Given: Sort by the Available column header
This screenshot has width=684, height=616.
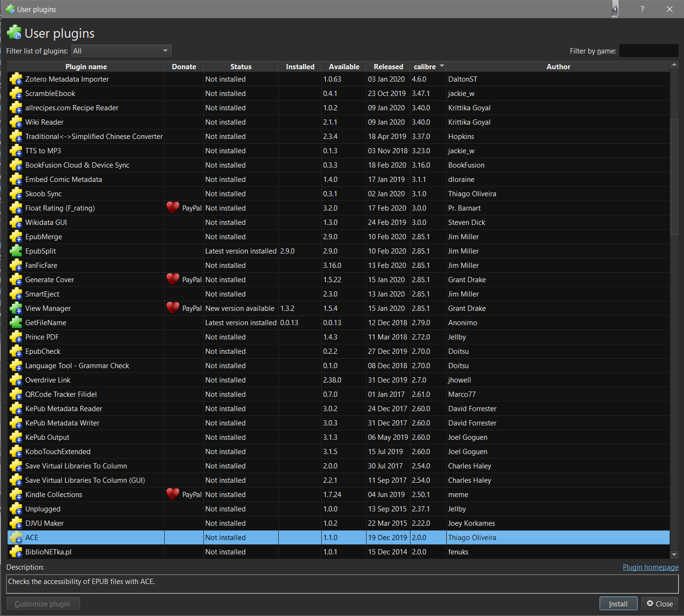Looking at the screenshot, I should 344,67.
